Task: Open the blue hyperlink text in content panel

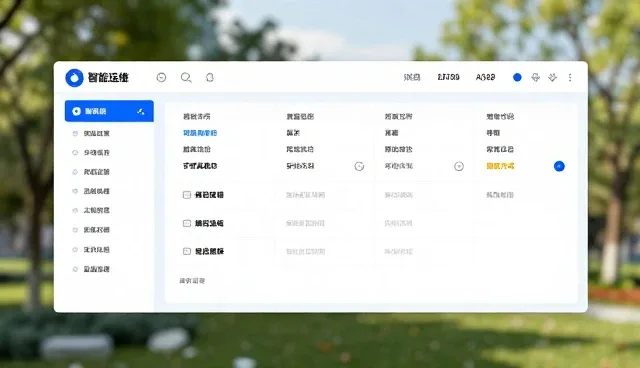Action: (x=200, y=133)
